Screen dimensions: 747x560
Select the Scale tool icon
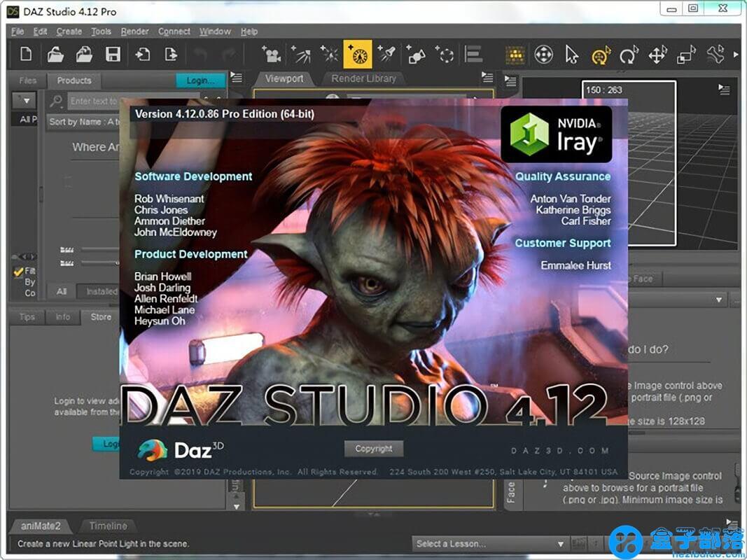[x=686, y=55]
